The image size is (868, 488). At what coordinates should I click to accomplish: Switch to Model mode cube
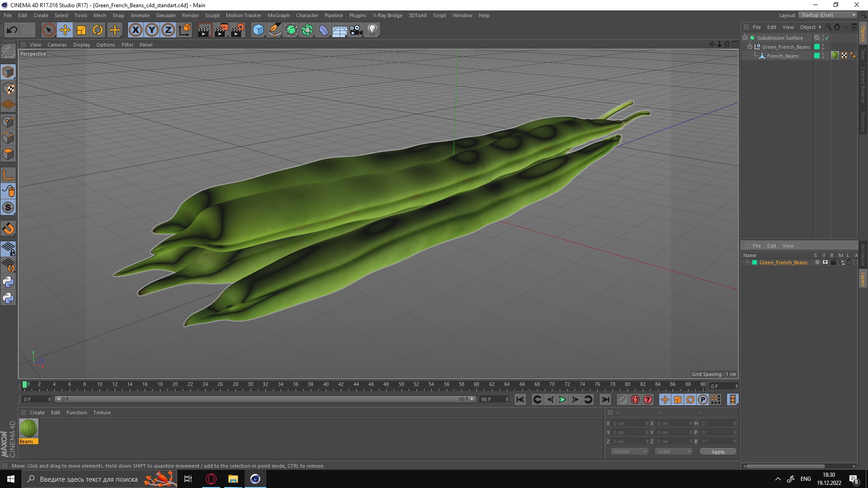(8, 72)
